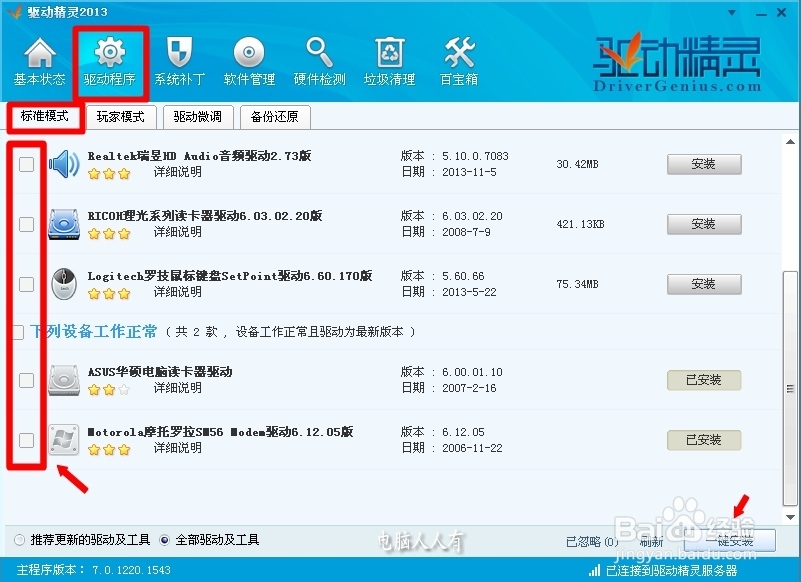Switch to the 标准模式 tab
Screen dimensions: 801x582
(44, 116)
